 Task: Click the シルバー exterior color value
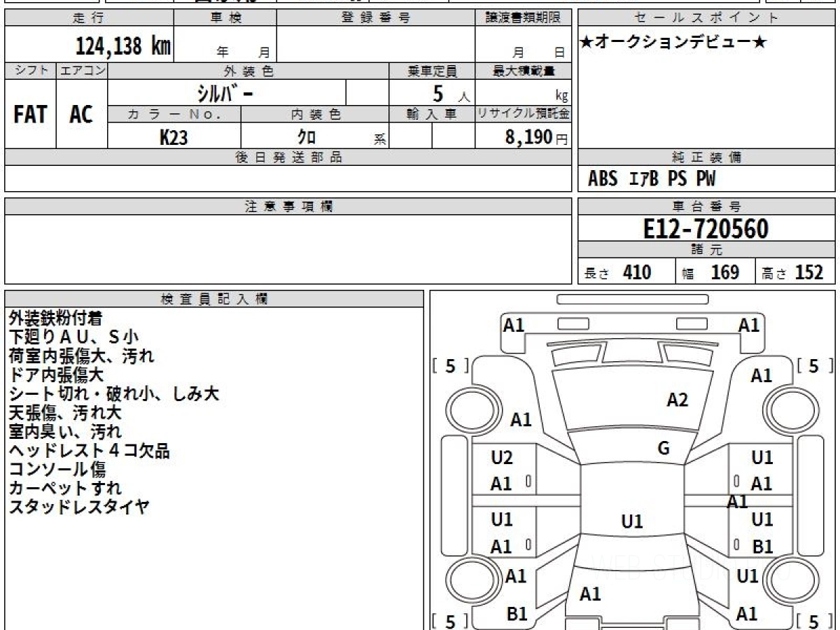(226, 93)
